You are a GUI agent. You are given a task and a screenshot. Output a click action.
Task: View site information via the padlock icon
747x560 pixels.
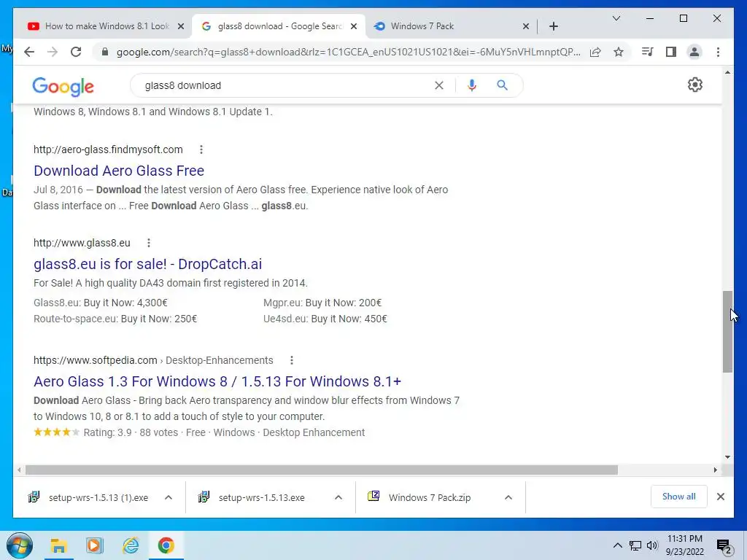pyautogui.click(x=105, y=52)
